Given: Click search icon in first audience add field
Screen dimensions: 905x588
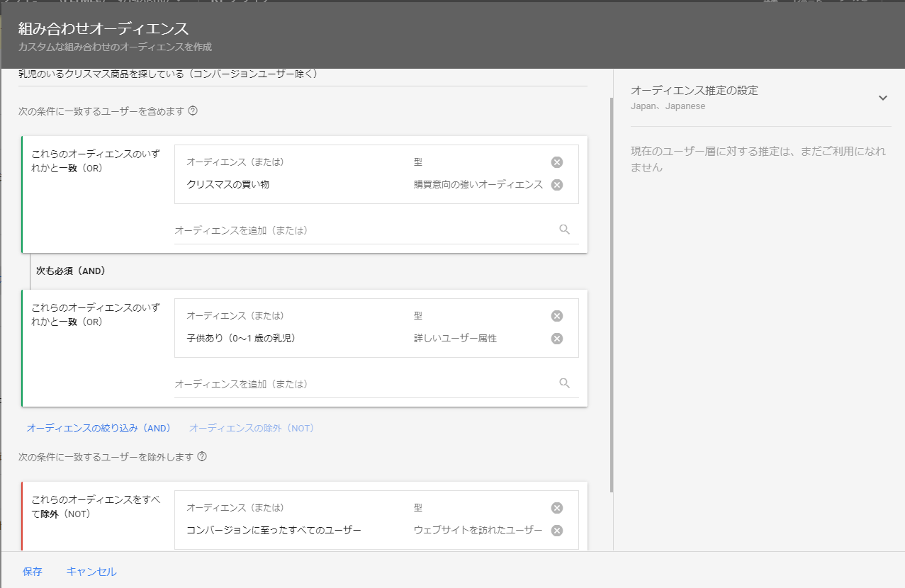Looking at the screenshot, I should pos(564,230).
